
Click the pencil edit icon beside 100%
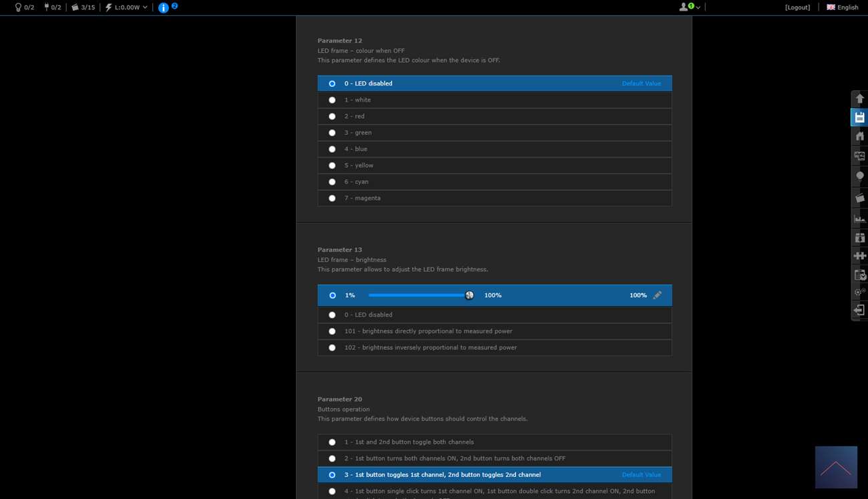[x=657, y=295]
